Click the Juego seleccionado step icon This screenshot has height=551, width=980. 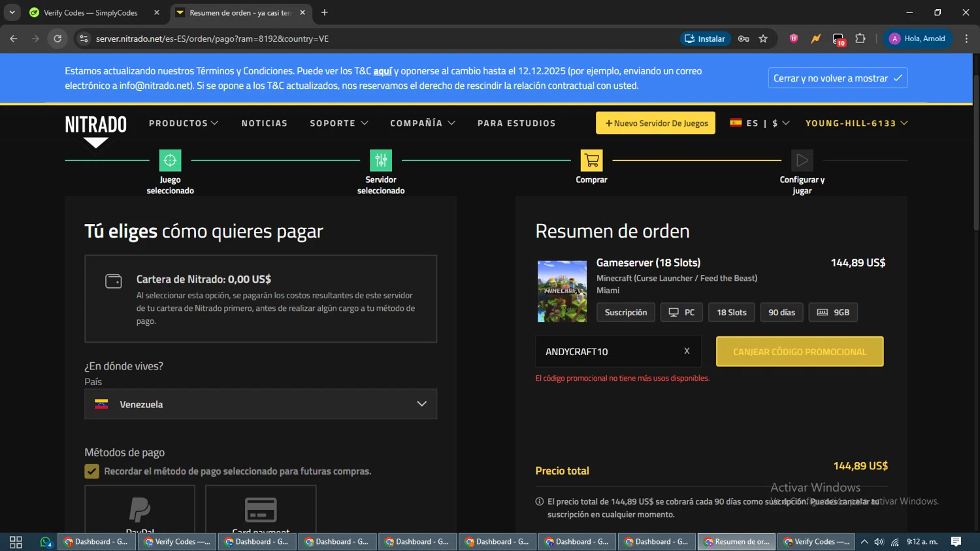click(x=170, y=160)
